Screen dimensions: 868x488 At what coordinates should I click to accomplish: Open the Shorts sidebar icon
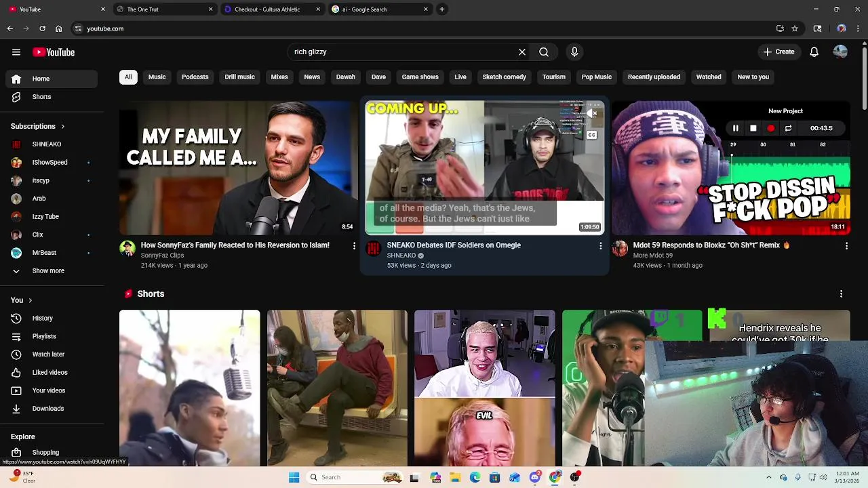pyautogui.click(x=16, y=97)
